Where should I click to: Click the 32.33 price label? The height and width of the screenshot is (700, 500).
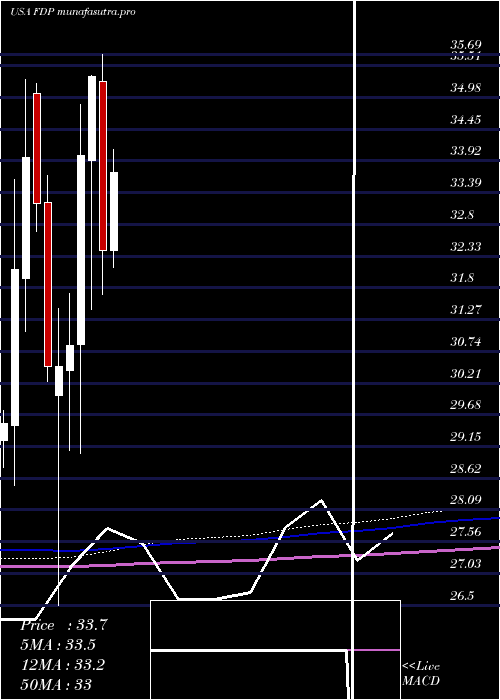(466, 246)
